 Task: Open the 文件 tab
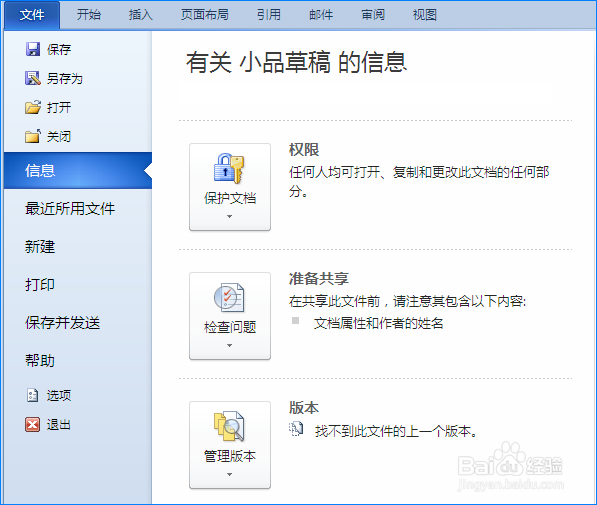tap(32, 15)
